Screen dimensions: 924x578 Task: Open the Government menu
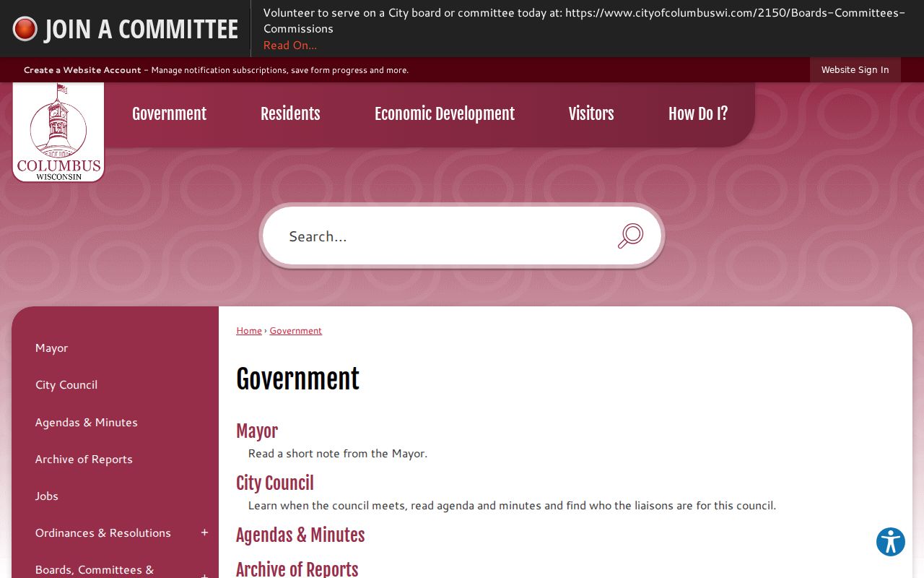point(169,113)
